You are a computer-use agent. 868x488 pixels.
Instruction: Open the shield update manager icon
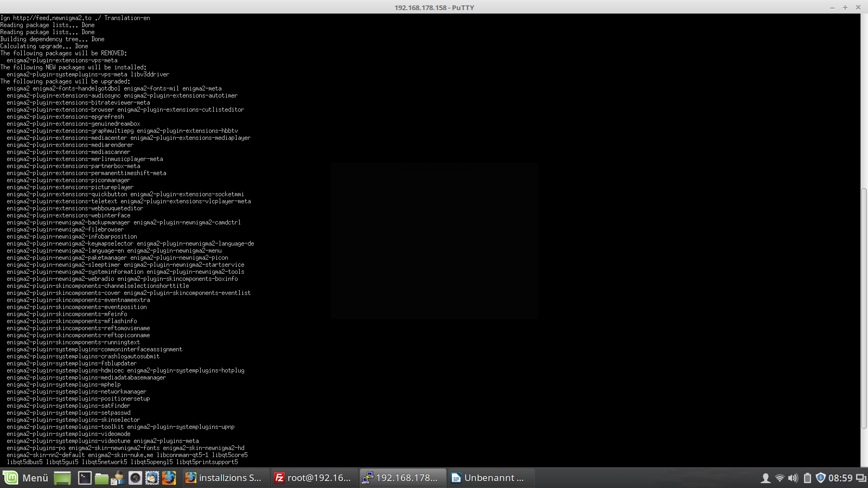coord(821,478)
